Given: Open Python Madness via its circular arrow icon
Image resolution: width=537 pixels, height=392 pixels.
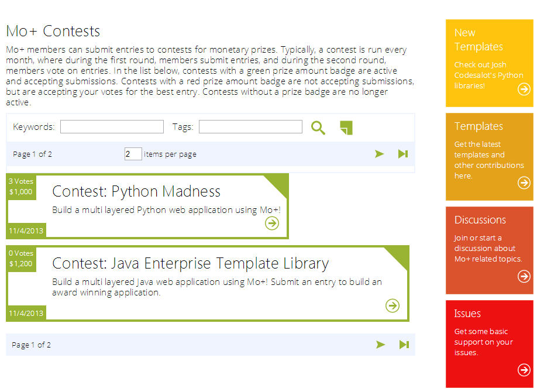Looking at the screenshot, I should (x=271, y=223).
